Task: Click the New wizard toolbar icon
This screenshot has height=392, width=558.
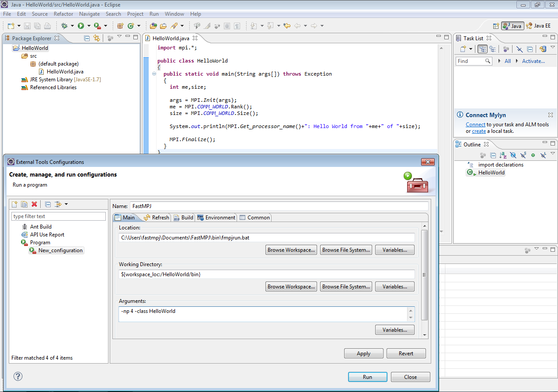Action: coord(11,26)
